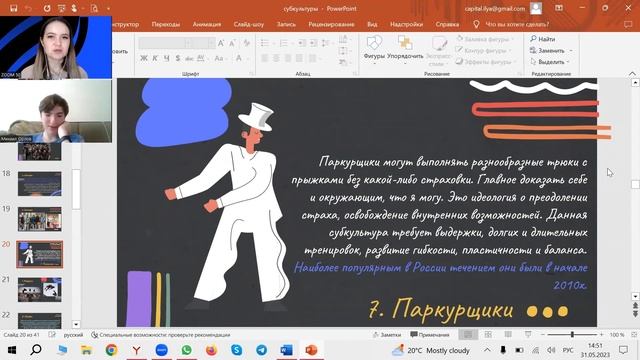Open WhatsApp from the taskbar
The width and height of the screenshot is (640, 360).
click(x=187, y=350)
